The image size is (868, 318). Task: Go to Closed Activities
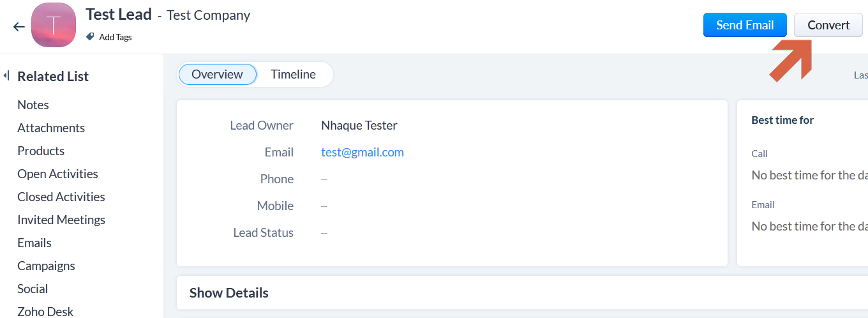click(x=61, y=197)
